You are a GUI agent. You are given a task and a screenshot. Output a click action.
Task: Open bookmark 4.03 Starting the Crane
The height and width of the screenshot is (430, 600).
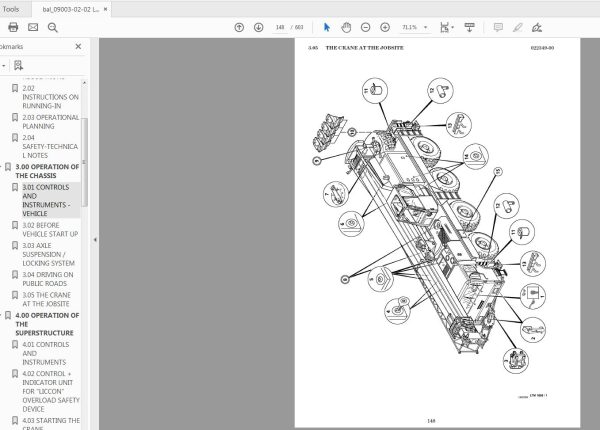[51, 423]
